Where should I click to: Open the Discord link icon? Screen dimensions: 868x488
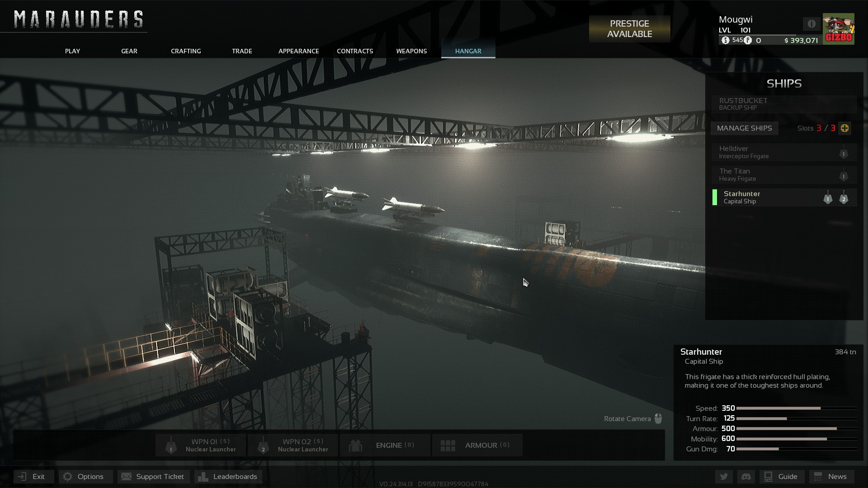coord(746,477)
